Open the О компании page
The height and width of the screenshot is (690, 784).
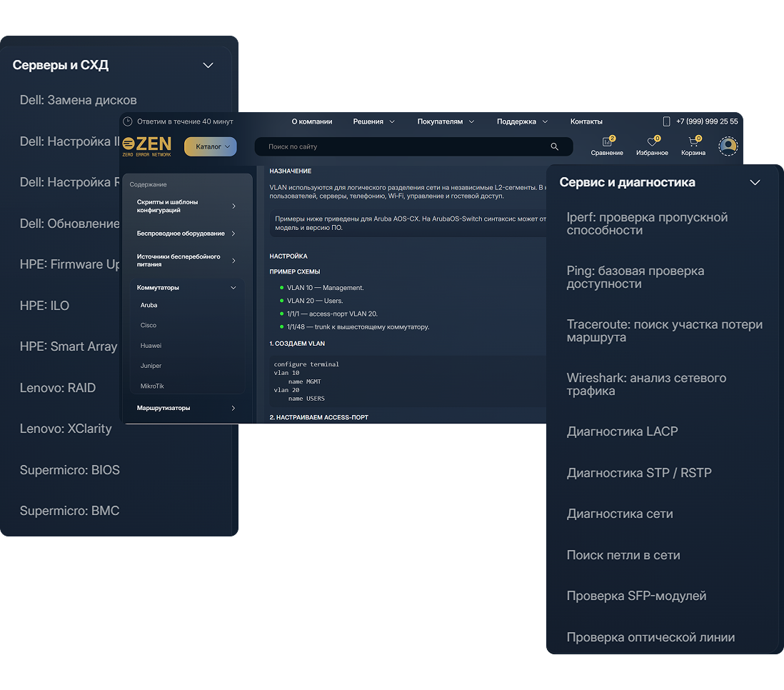pos(312,121)
